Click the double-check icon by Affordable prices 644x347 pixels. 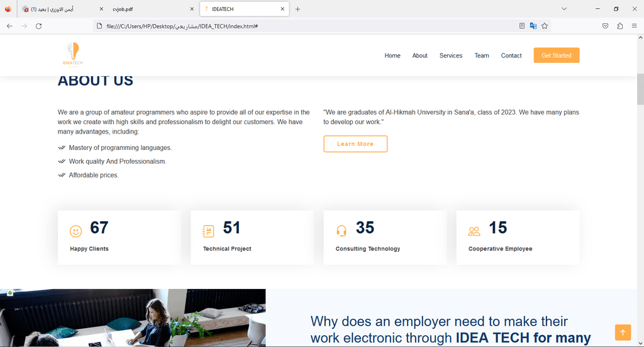tap(62, 175)
